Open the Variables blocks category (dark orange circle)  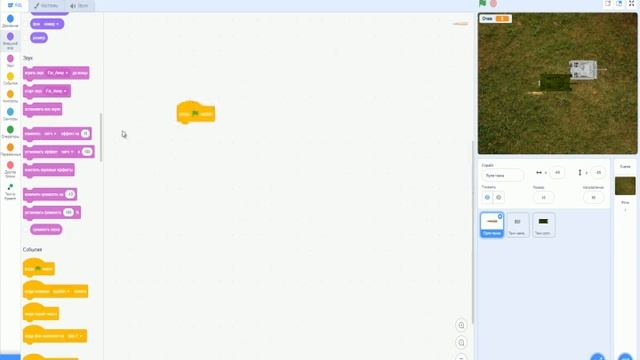coord(10,149)
